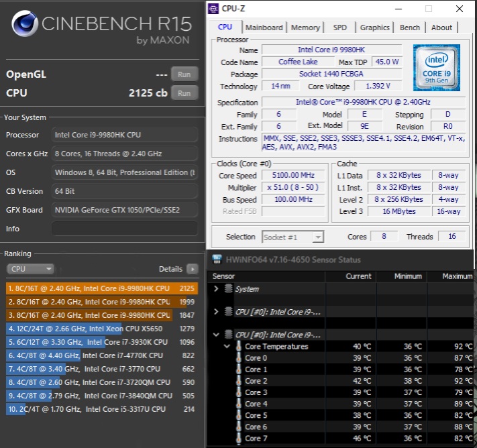Click the Core 7 sensor row label
The image size is (477, 448).
(x=256, y=438)
